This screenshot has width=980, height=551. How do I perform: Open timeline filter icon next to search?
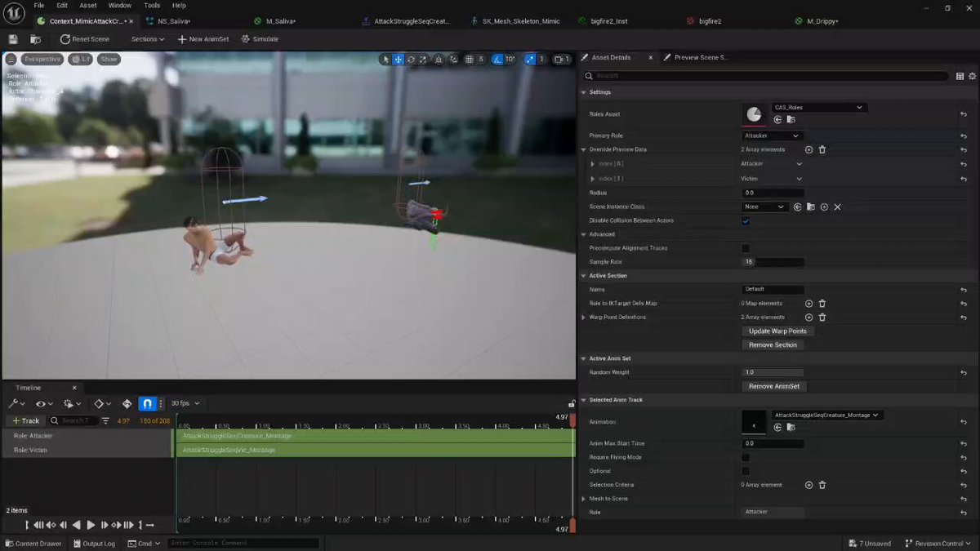[105, 420]
